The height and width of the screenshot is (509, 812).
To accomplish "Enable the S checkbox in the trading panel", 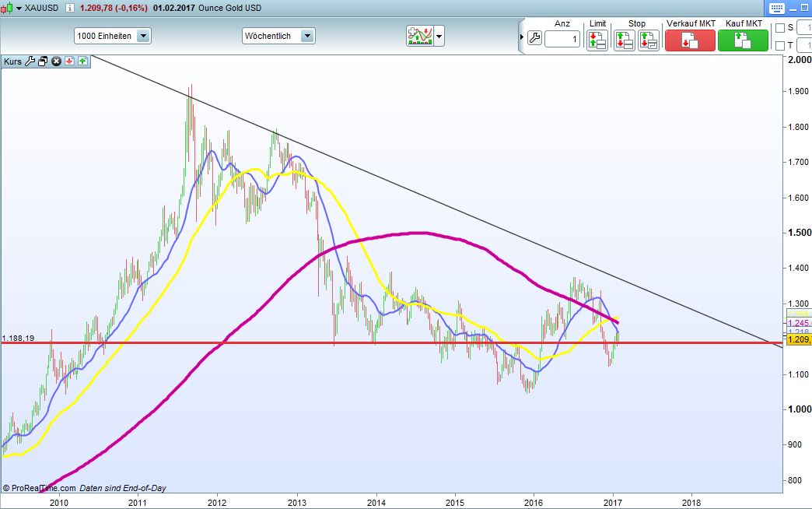I will (780, 26).
